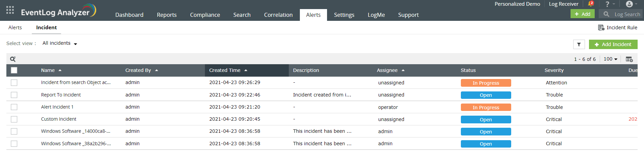The height and width of the screenshot is (159, 644).
Task: Open the apps grid menu icon
Action: tap(10, 10)
